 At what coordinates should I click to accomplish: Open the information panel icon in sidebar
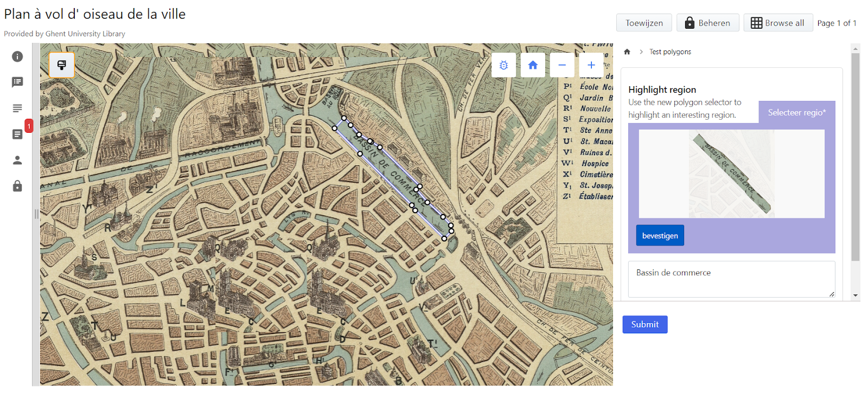[17, 56]
